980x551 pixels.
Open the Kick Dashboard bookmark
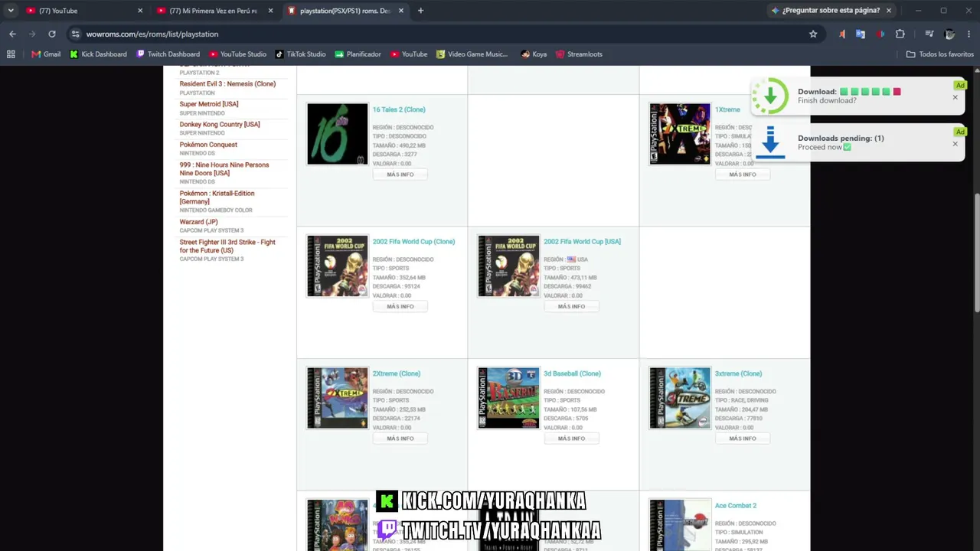[x=98, y=54]
